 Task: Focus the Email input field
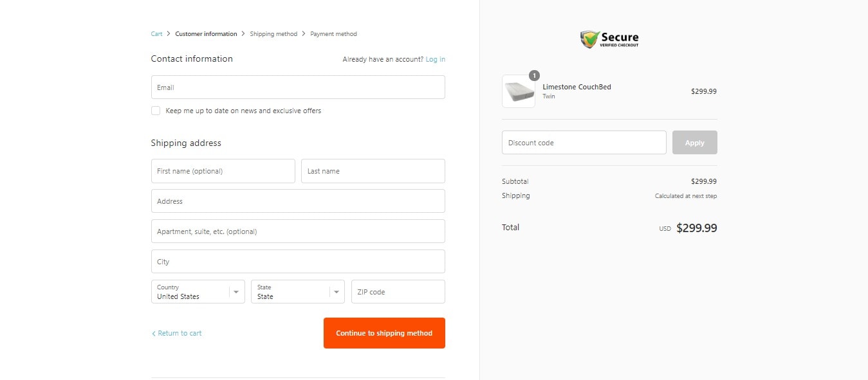click(298, 87)
